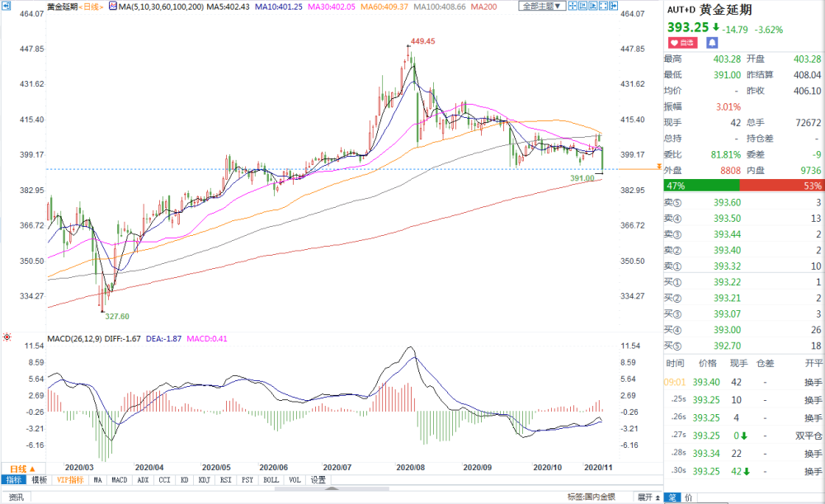Open indicator 设置 settings
The height and width of the screenshot is (504, 825).
[318, 480]
